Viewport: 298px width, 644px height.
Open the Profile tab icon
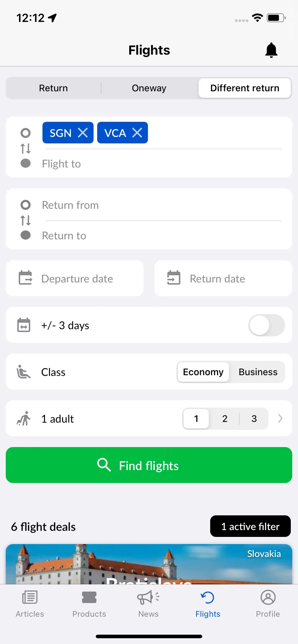tap(268, 597)
